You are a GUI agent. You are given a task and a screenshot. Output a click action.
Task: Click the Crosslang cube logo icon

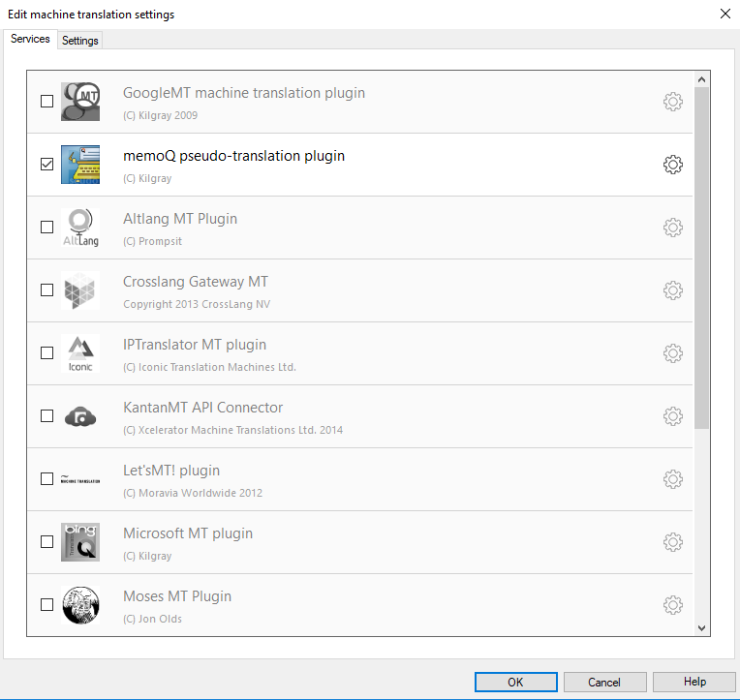coord(80,290)
